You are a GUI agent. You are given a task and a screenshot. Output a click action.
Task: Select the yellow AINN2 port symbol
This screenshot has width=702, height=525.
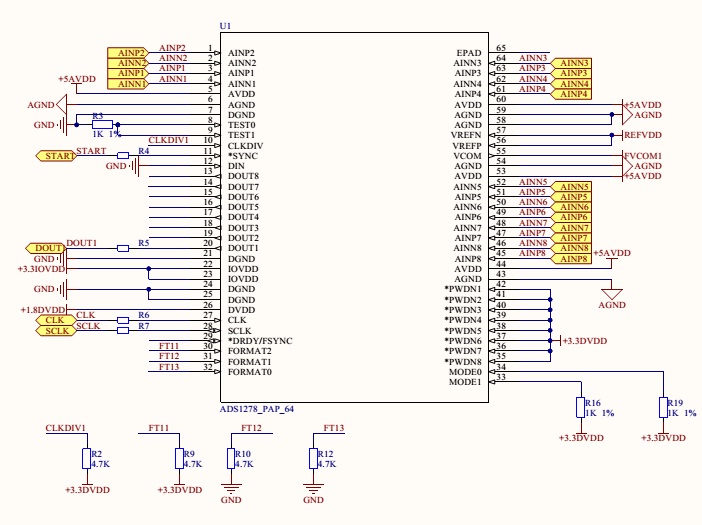(128, 63)
